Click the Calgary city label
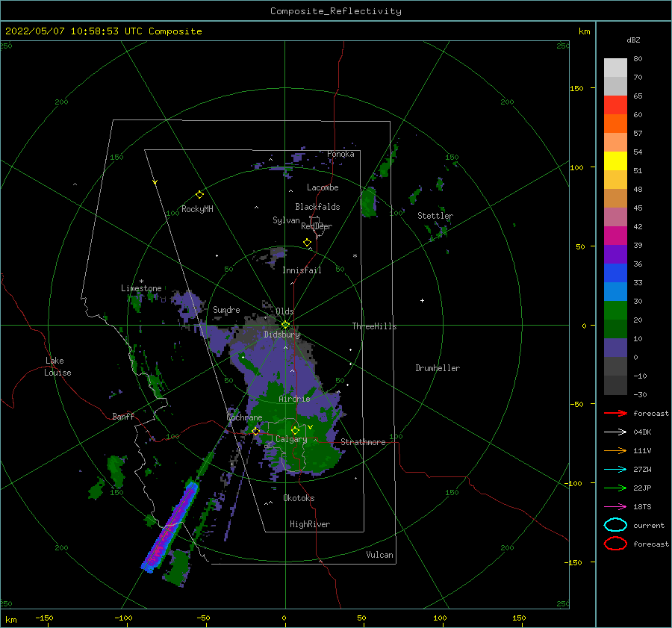672x628 pixels. [x=291, y=439]
